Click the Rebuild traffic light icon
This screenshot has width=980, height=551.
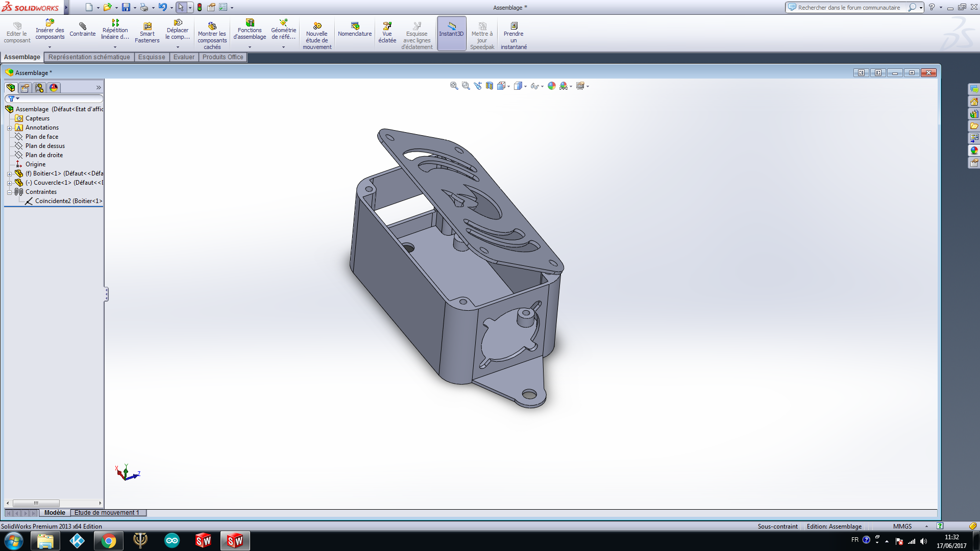tap(200, 7)
